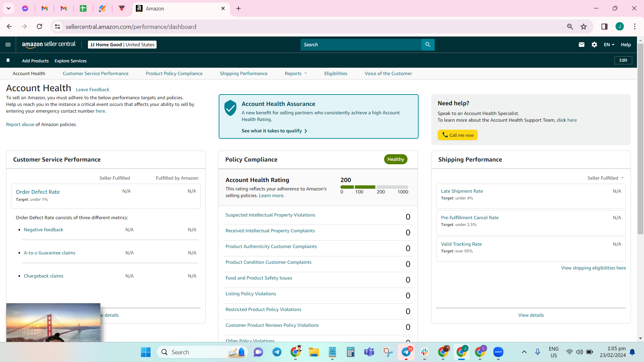The height and width of the screenshot is (362, 644).
Task: Click the page vertical scrollbar
Action: point(640,139)
